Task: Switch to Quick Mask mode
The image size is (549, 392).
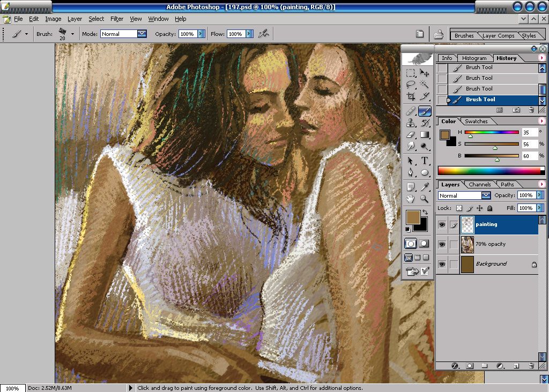Action: 424,243
